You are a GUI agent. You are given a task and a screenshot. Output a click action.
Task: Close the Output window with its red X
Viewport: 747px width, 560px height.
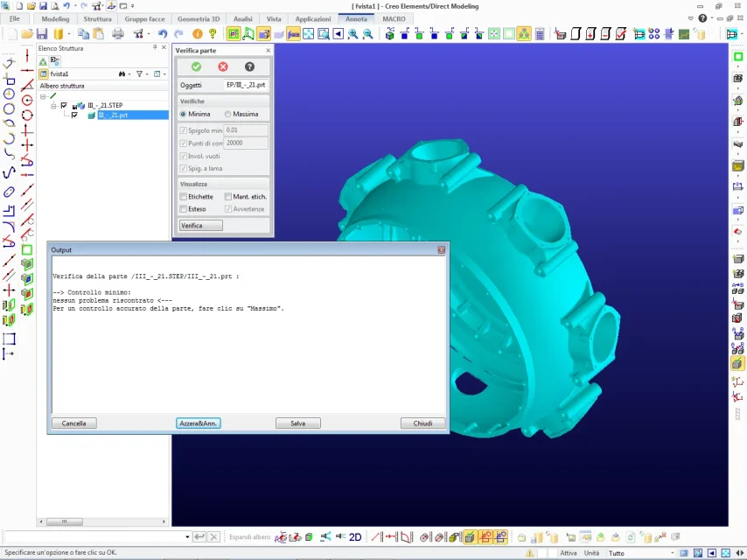[x=441, y=249]
